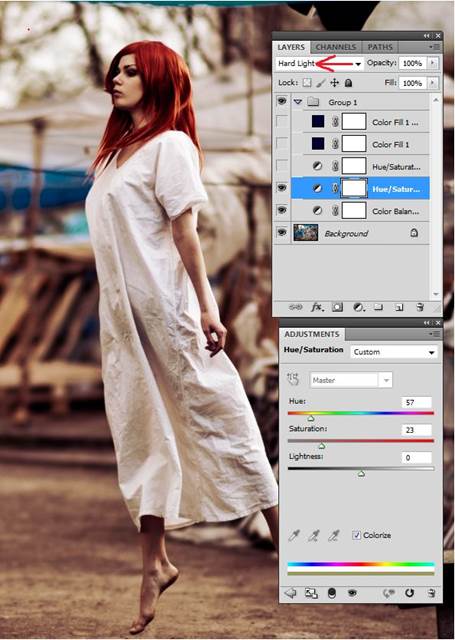Viewport: 455px width, 640px height.
Task: Show the top Color Fill 1 copy layer
Action: pos(282,122)
